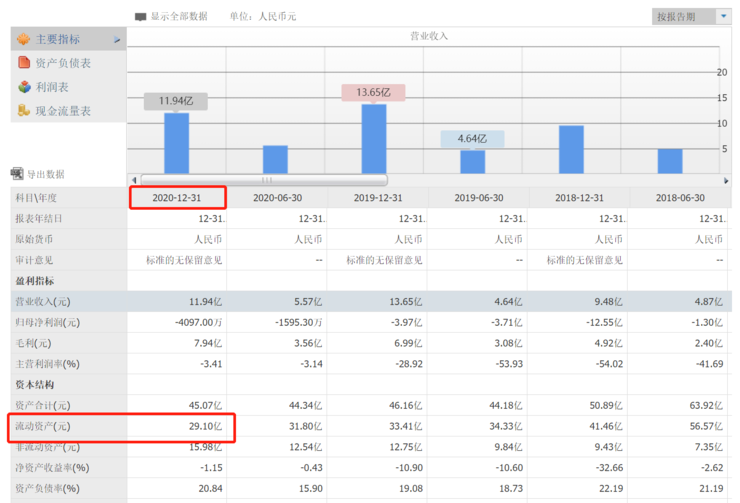740x503 pixels.
Task: Click the 导出数据 button text
Action: coord(45,174)
